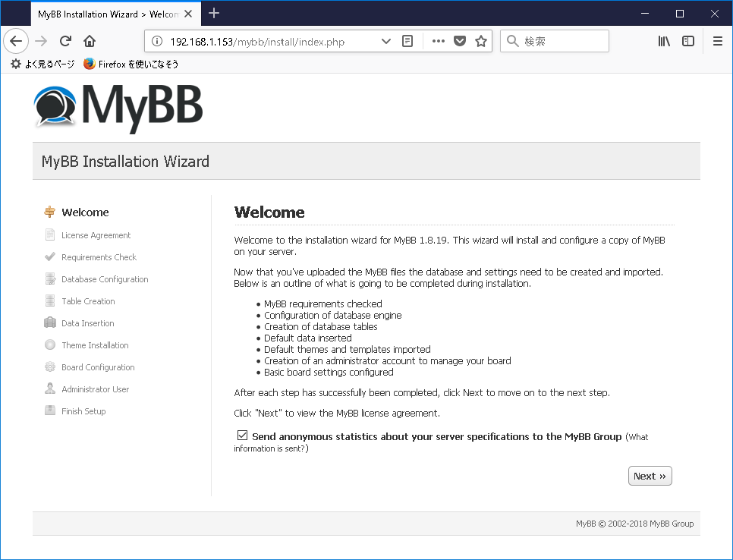The width and height of the screenshot is (733, 560).
Task: Click the search box labeled 検索
Action: coord(555,41)
